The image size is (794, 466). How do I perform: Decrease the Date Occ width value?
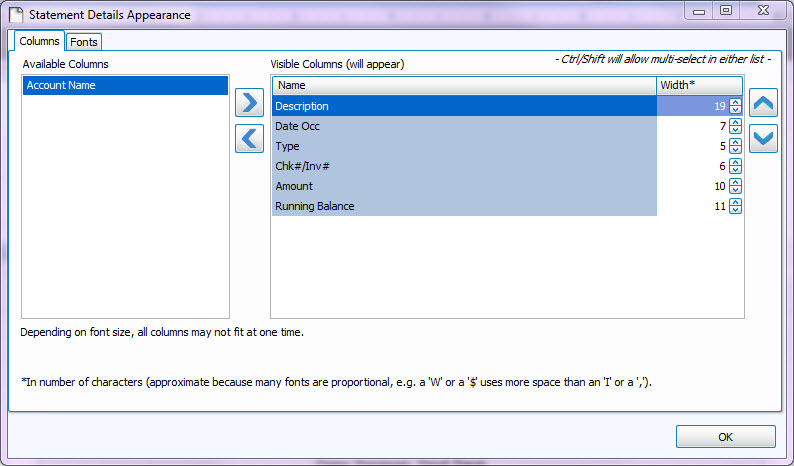tap(735, 130)
